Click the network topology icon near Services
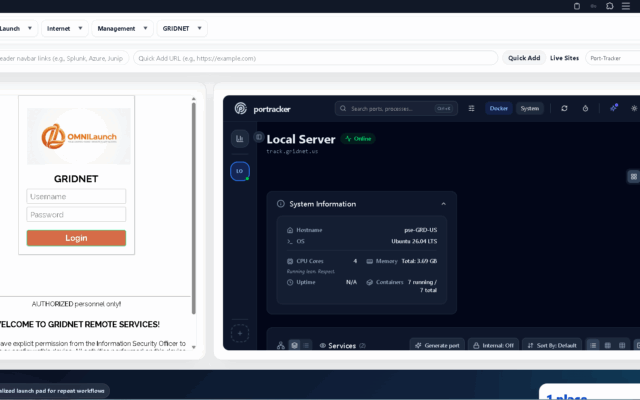 [281, 345]
